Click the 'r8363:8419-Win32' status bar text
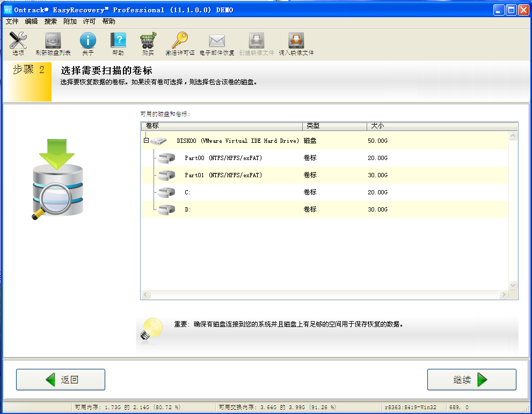 pos(411,407)
